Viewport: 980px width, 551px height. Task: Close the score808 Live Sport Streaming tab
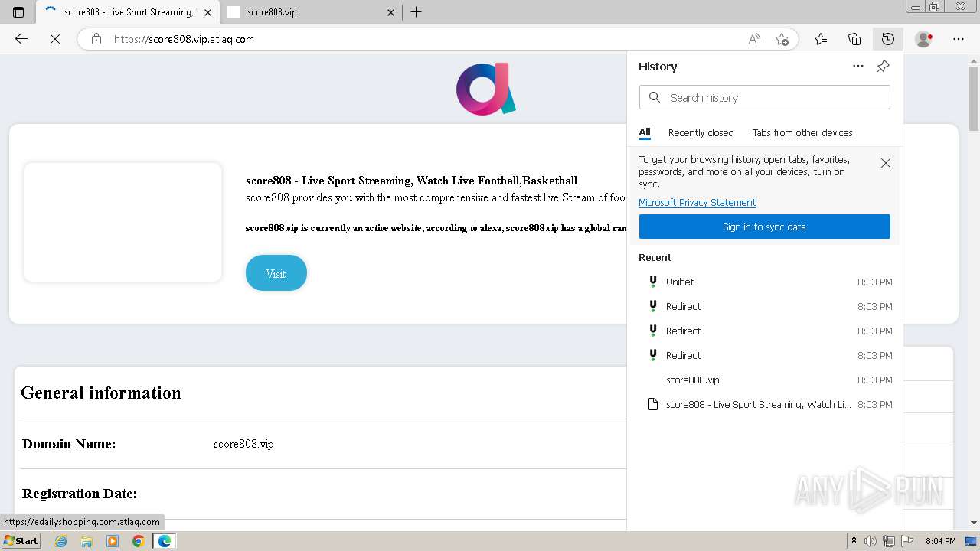(207, 12)
